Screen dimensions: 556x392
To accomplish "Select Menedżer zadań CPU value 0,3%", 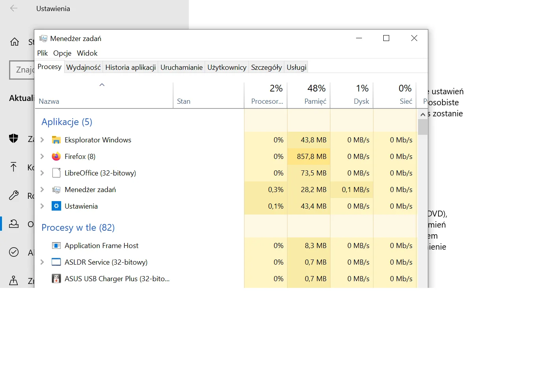I will click(x=276, y=190).
